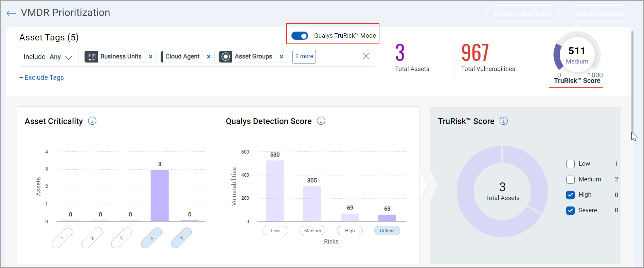Screen dimensions: 644x268
Task: Click the vertical scrollbar
Action: (x=632, y=82)
